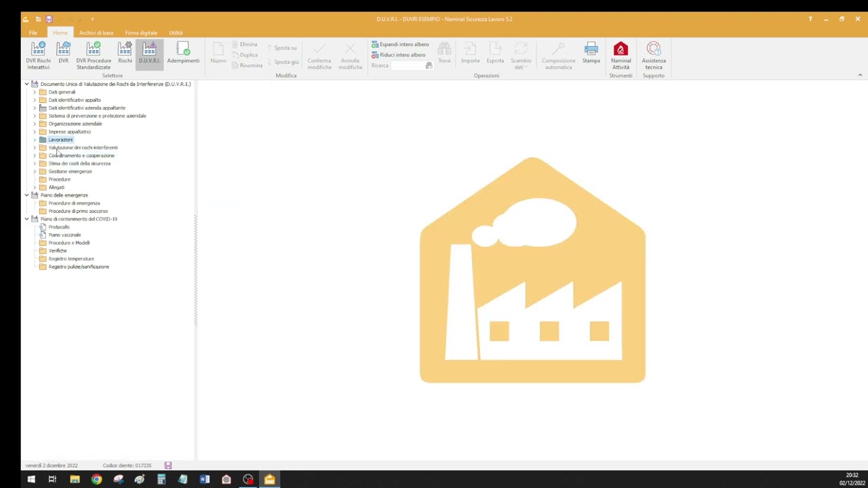Select Coordinamento e cooperazione item
The height and width of the screenshot is (488, 868).
[x=81, y=156]
